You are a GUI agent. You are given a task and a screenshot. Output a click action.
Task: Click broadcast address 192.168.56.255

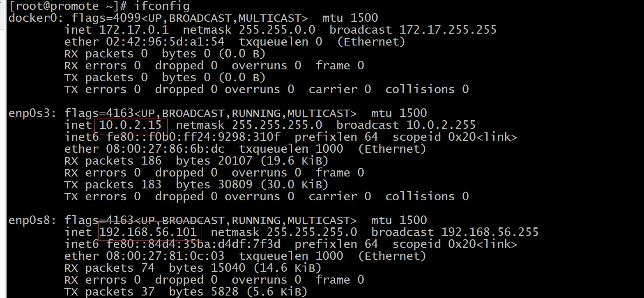pos(490,232)
